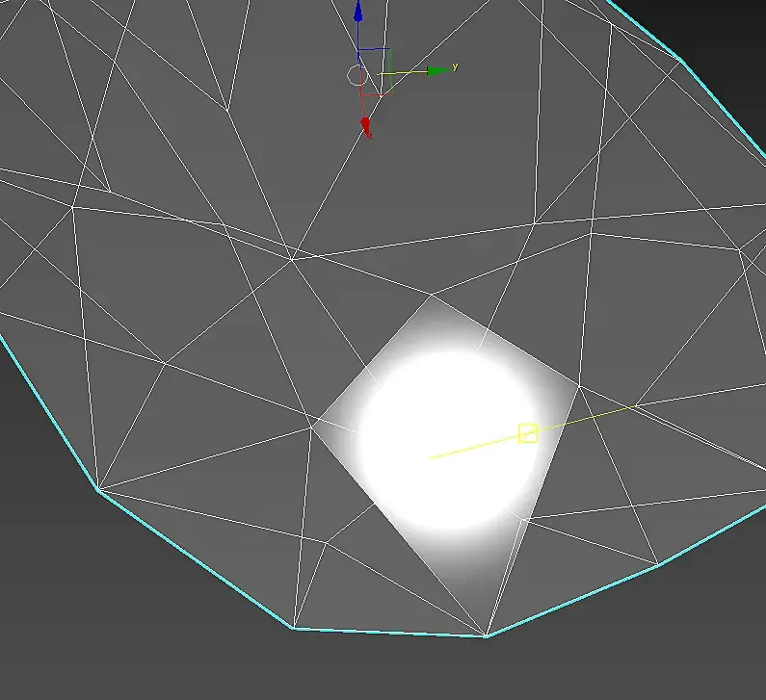The height and width of the screenshot is (700, 766).
Task: Click the small circle beside the gizmo origin
Action: click(357, 76)
